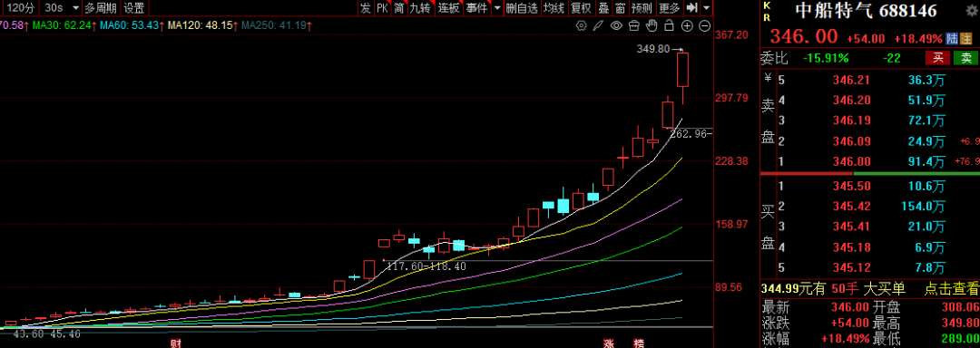This screenshot has height=348, width=980.
Task: Open the 复权 adjustment option
Action: [x=582, y=8]
